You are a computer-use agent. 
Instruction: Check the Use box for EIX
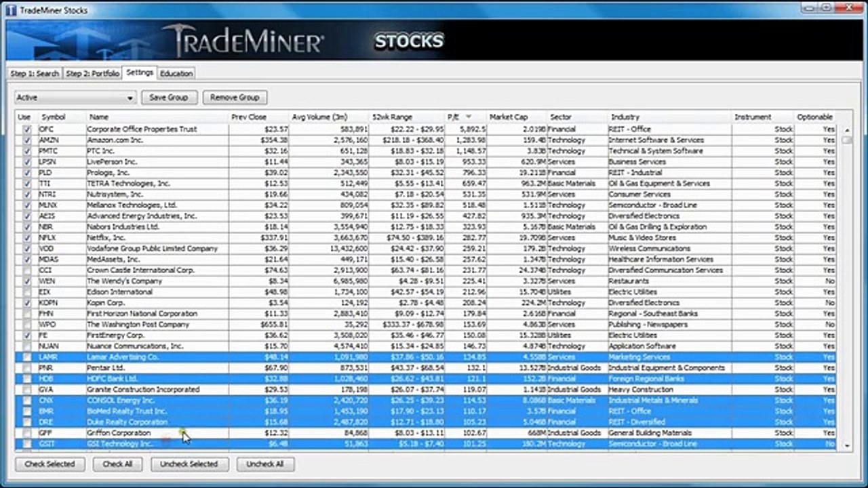click(27, 292)
